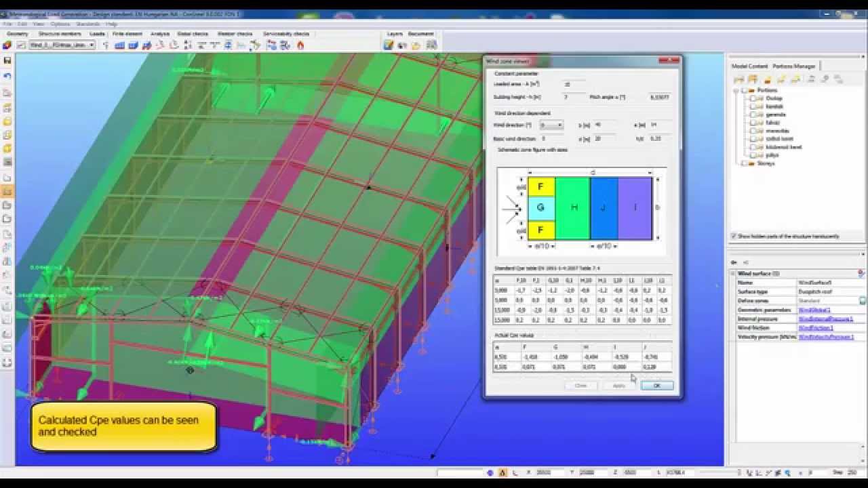Image resolution: width=868 pixels, height=488 pixels.
Task: Collapse the Portions tree node
Action: pos(736,90)
